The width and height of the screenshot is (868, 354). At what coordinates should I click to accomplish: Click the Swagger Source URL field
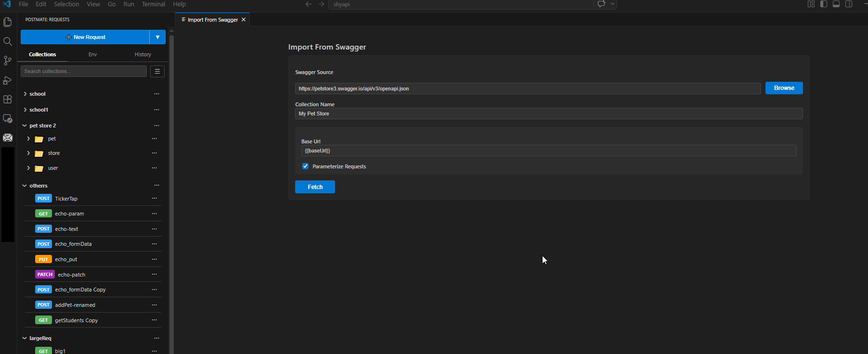coord(528,88)
